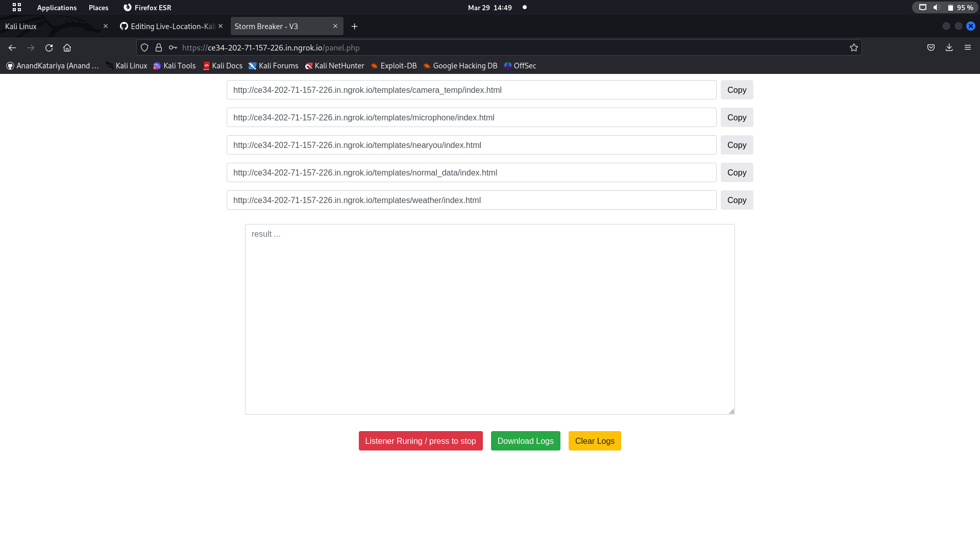This screenshot has width=980, height=551.
Task: Click the Firefox home icon
Action: coord(67,47)
